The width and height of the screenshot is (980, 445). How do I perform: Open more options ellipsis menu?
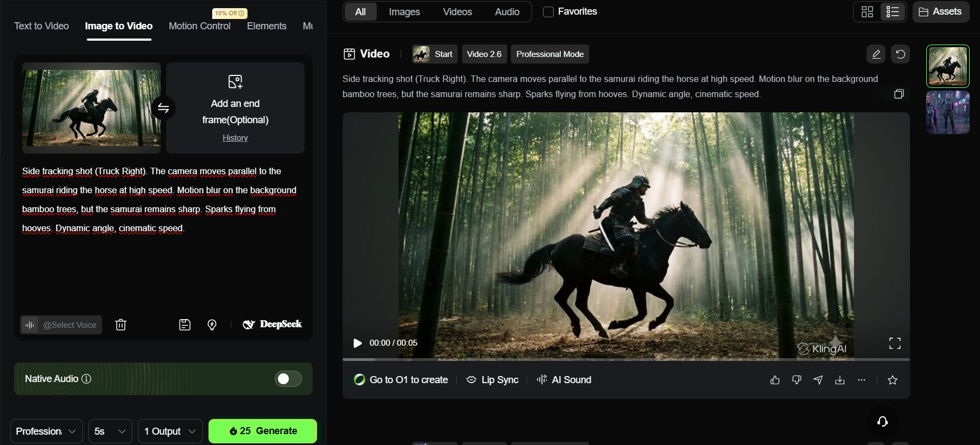862,380
